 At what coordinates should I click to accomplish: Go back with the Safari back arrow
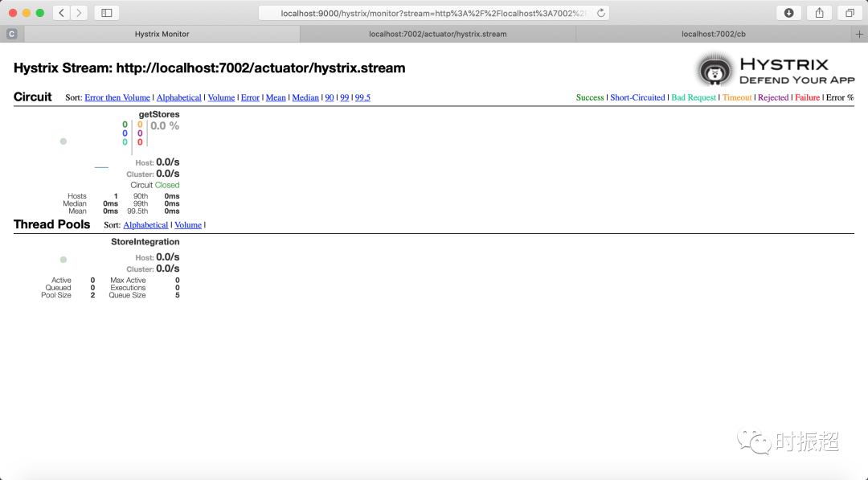click(61, 13)
